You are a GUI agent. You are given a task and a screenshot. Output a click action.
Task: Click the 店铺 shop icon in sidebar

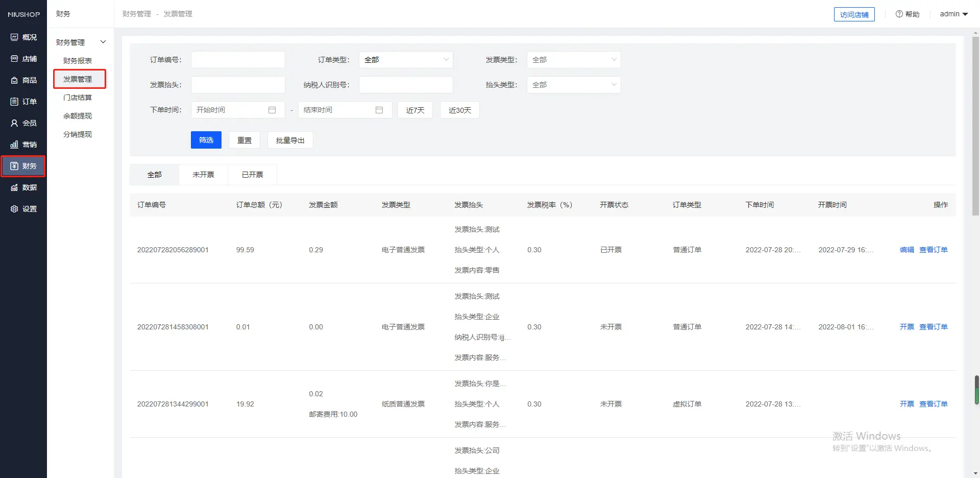pyautogui.click(x=14, y=59)
